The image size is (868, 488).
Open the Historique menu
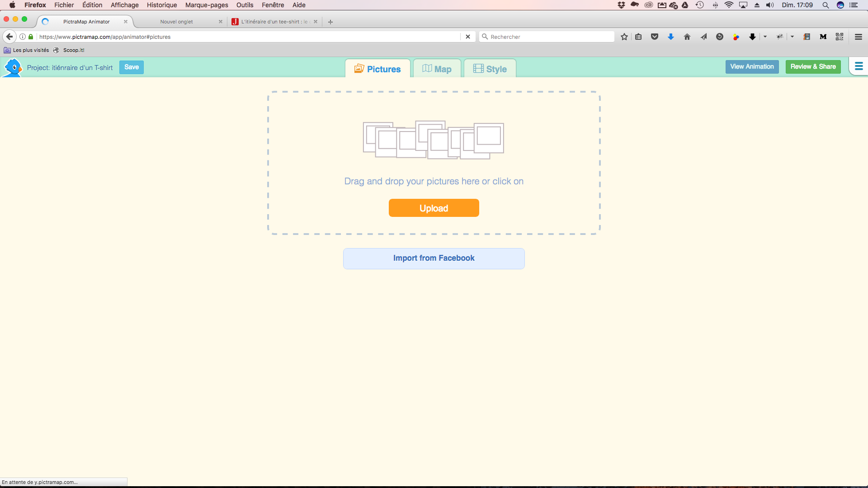161,5
